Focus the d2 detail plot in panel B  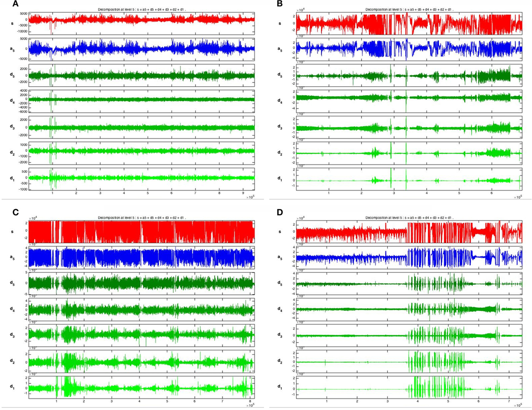click(409, 153)
